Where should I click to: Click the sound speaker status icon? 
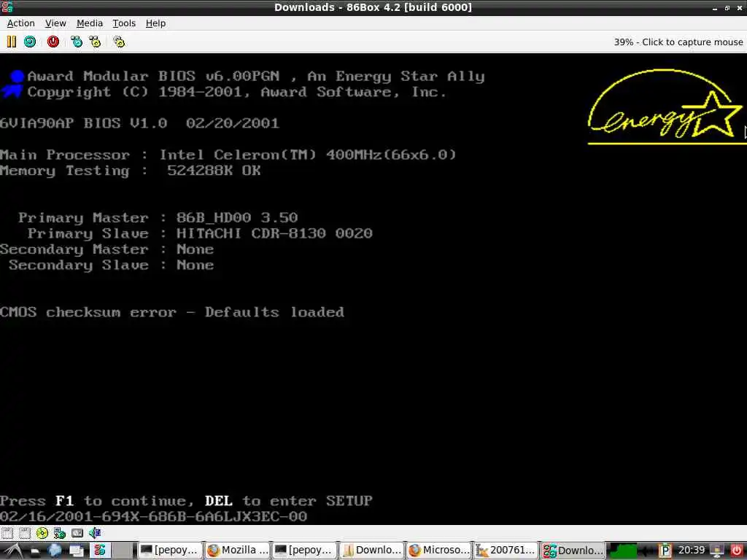click(94, 533)
